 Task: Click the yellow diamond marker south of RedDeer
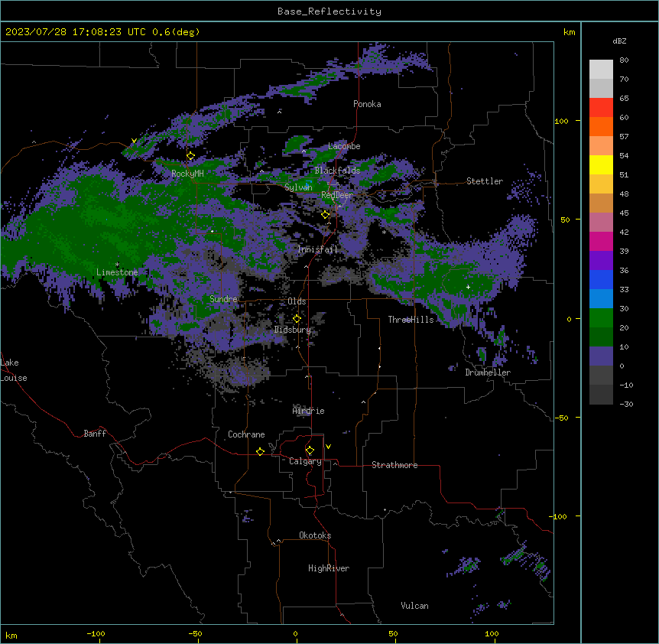coord(325,215)
